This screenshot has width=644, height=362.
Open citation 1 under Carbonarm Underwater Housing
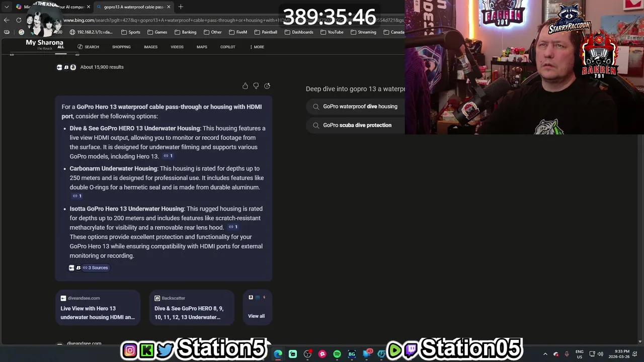(77, 196)
